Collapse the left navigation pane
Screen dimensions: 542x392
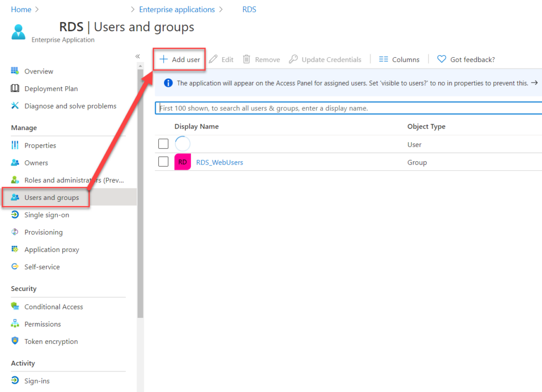(137, 56)
